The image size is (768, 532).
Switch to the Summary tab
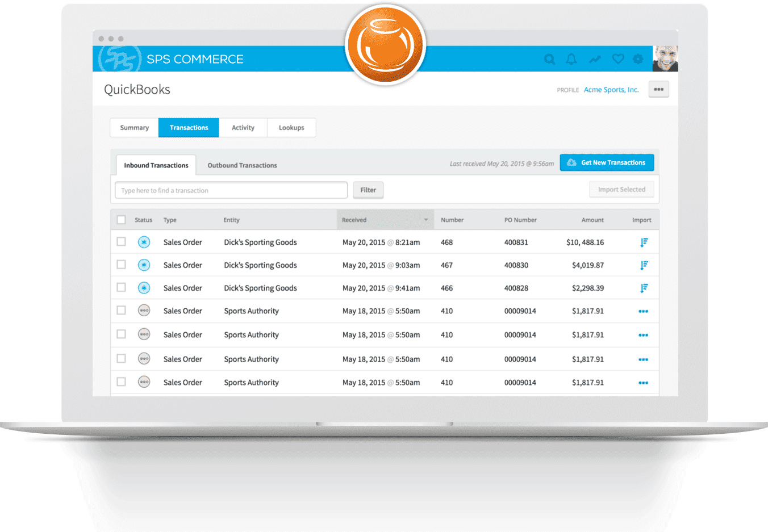click(x=134, y=128)
